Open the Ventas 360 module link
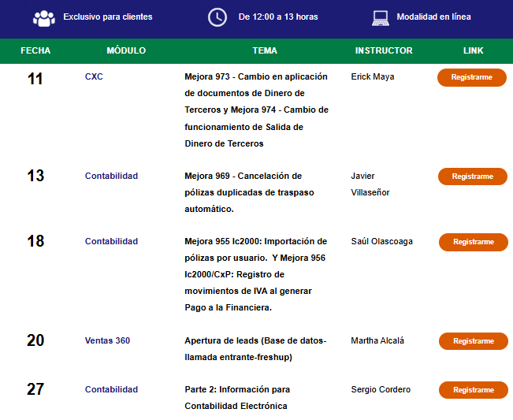513x420 pixels. point(107,340)
